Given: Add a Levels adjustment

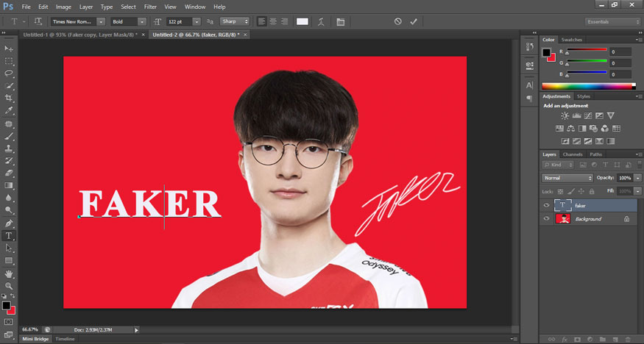Looking at the screenshot, I should [x=576, y=115].
